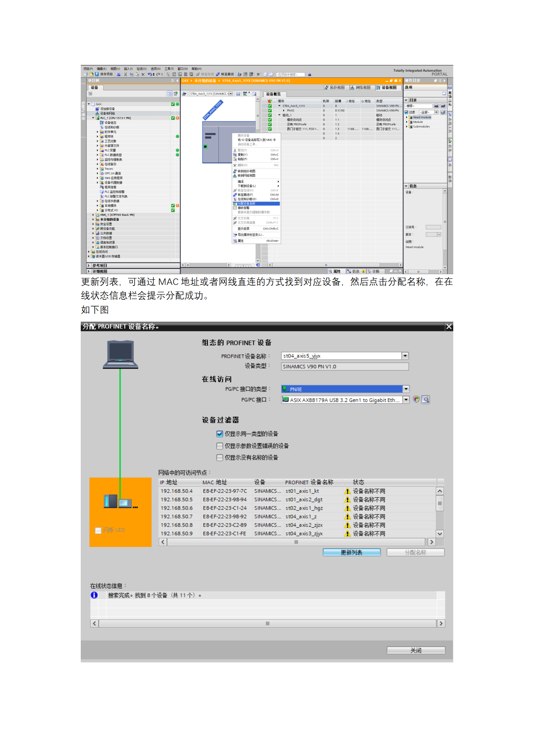
Task: Select node row 192.168.50.7 st04_axis1_z
Action: (x=297, y=516)
